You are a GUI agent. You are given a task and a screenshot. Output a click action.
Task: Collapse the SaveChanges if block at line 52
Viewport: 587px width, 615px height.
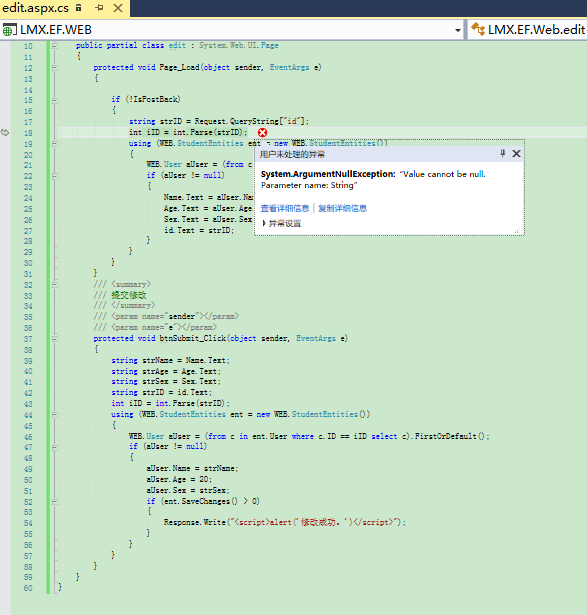(x=55, y=502)
